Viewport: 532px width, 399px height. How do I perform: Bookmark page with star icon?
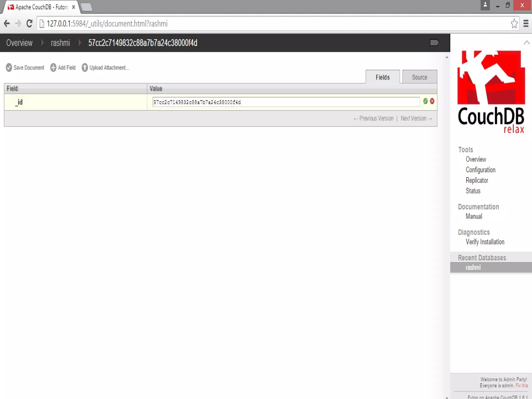514,24
